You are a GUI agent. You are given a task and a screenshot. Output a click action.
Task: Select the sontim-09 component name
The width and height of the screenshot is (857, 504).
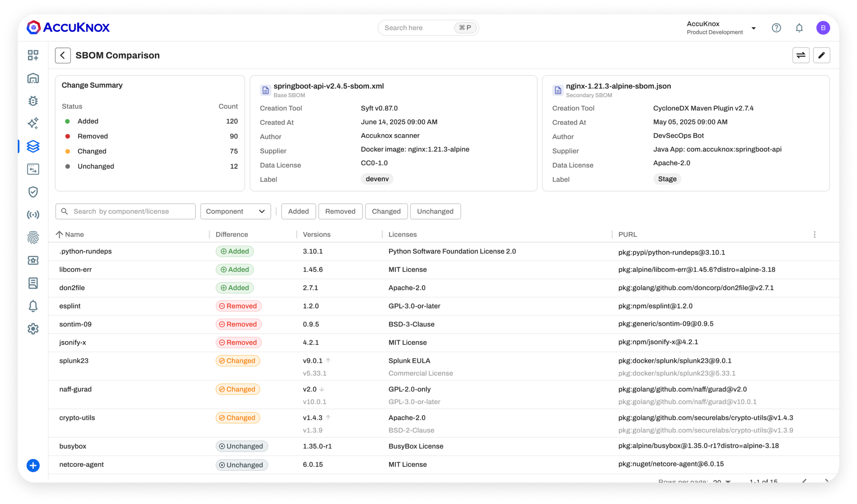pos(75,324)
